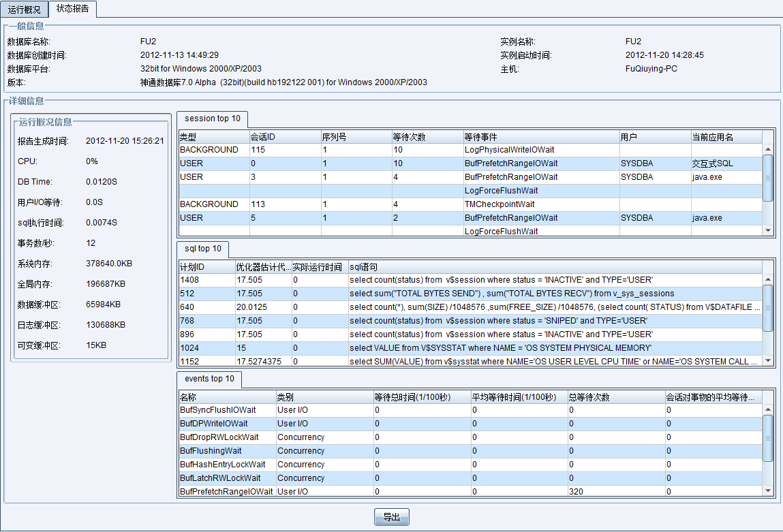
Task: Select the 状态报告 tab
Action: pyautogui.click(x=72, y=9)
